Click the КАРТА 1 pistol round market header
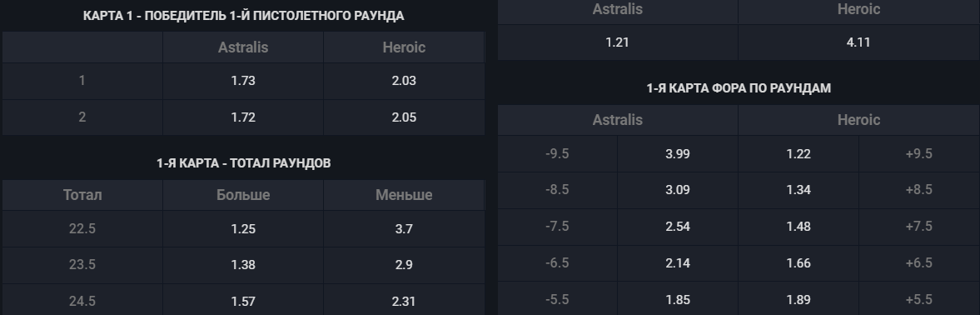The image size is (980, 315). tap(243, 16)
